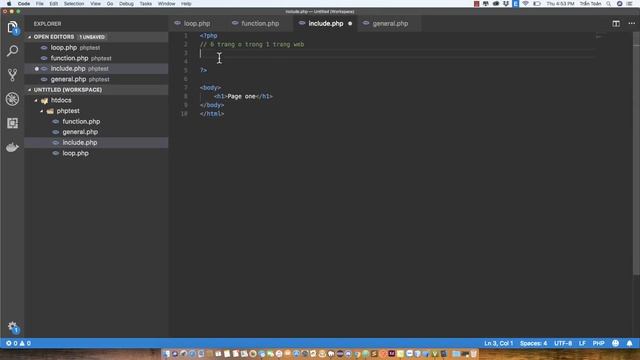Click the '1 UNSAVED' badge
Viewport: 640px width, 360px height.
click(x=92, y=37)
